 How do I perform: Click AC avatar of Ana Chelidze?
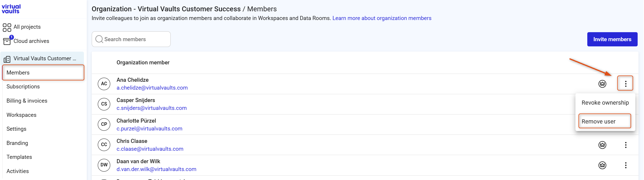(x=104, y=84)
